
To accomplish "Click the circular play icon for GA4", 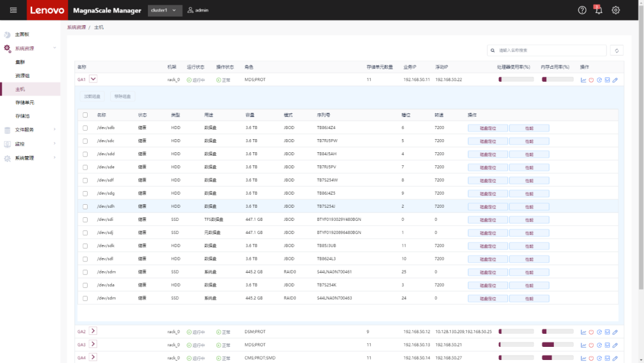I will (x=599, y=358).
